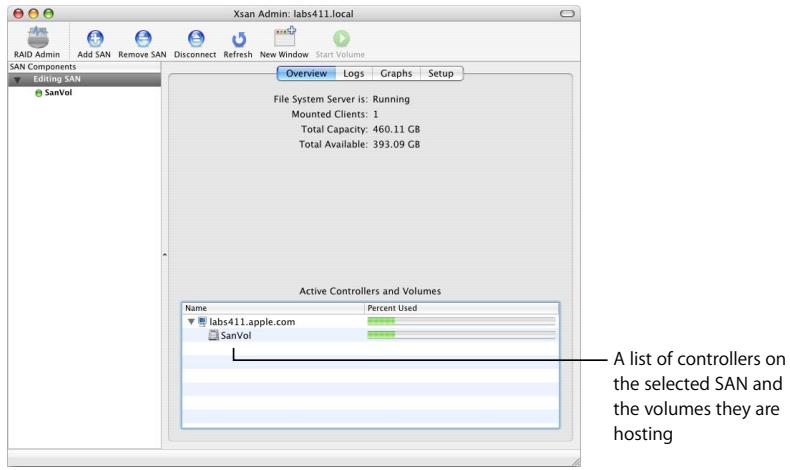Toggle the toolbar with the pill button
The width and height of the screenshot is (790, 470).
point(567,14)
